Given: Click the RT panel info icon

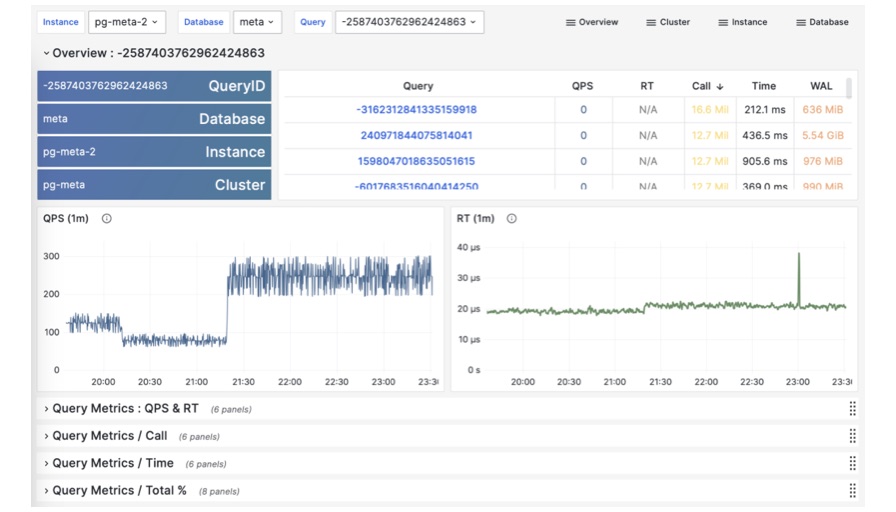Looking at the screenshot, I should tap(512, 218).
